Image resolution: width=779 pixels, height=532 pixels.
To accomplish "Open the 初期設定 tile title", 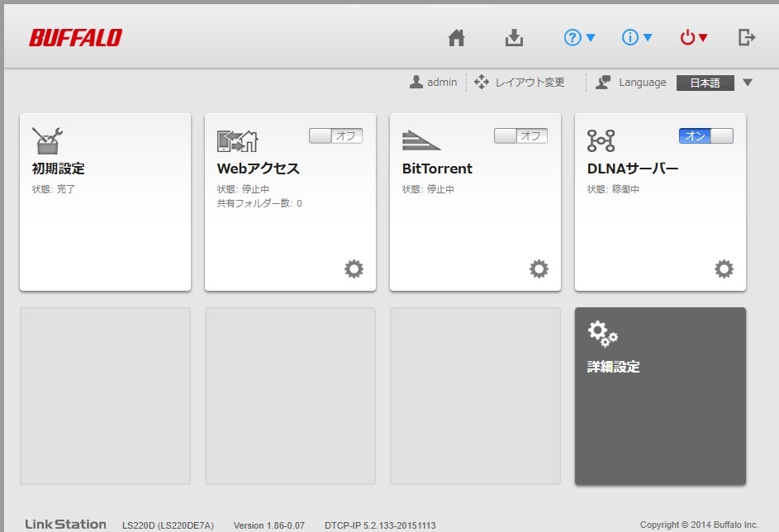I will pyautogui.click(x=58, y=169).
